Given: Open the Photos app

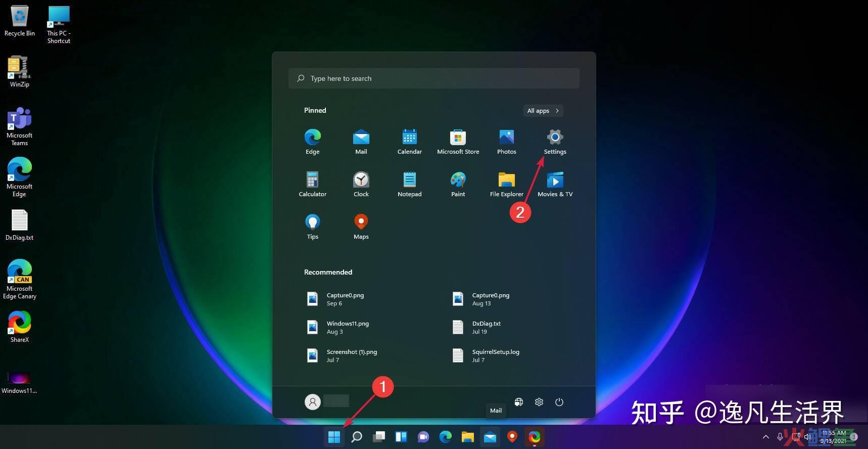Looking at the screenshot, I should point(506,142).
